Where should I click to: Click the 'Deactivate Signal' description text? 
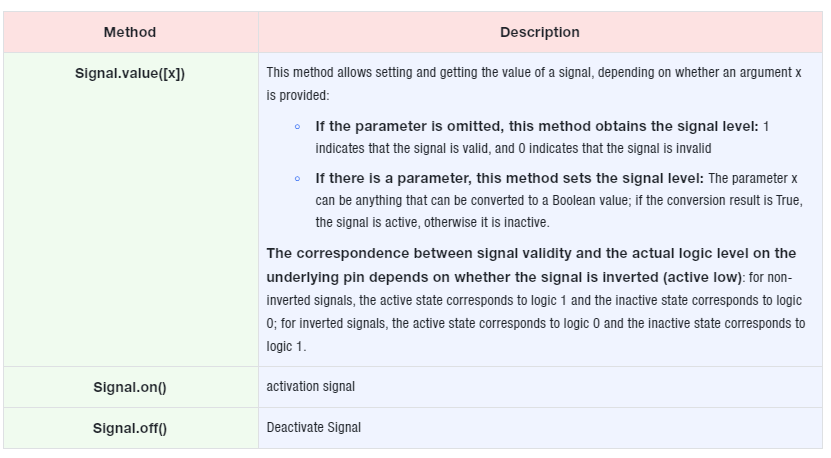click(313, 427)
